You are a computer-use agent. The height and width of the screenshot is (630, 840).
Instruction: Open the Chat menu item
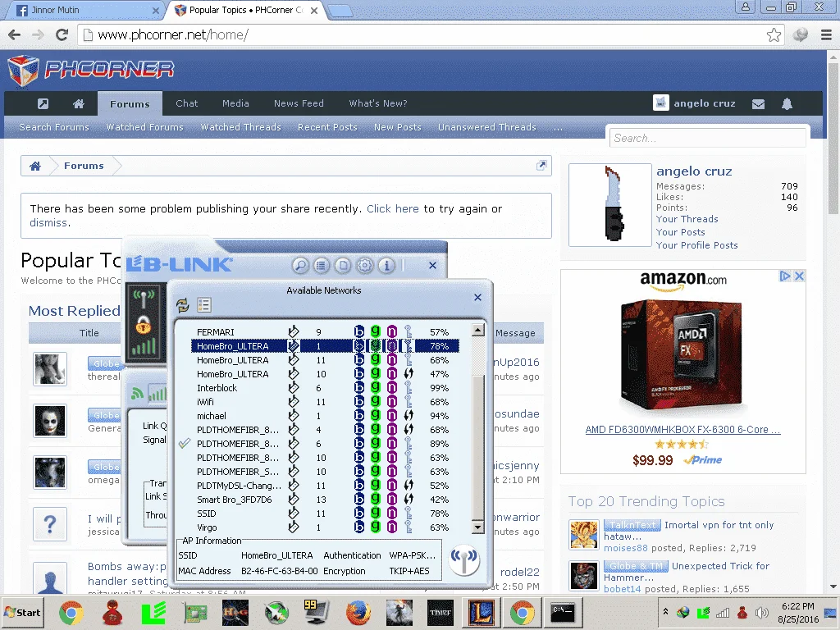tap(186, 103)
